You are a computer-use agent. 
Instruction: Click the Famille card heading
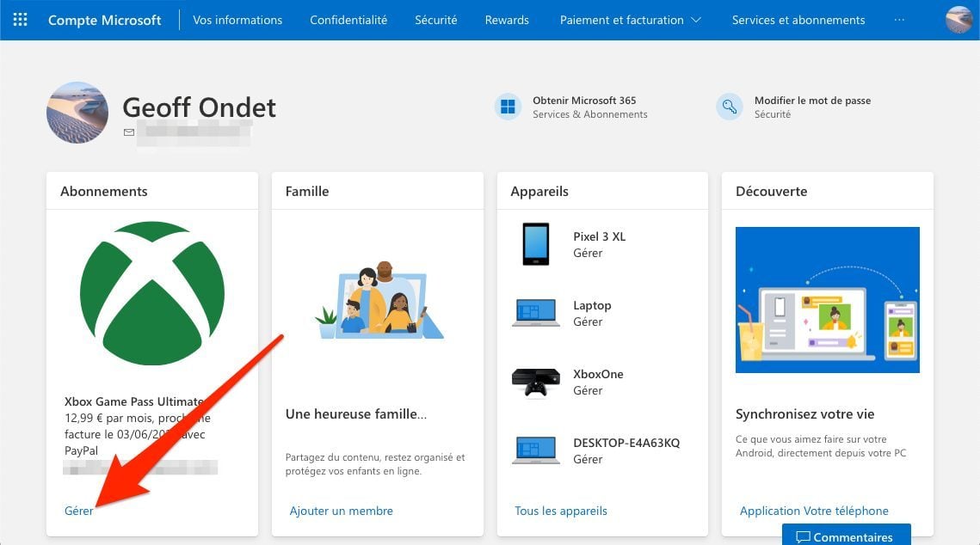pos(307,191)
